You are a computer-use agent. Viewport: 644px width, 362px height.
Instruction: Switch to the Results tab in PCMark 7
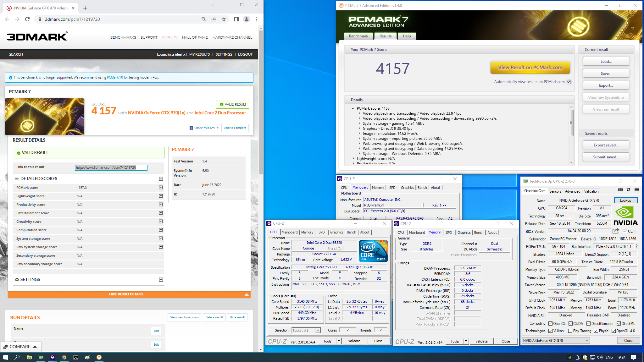point(385,36)
